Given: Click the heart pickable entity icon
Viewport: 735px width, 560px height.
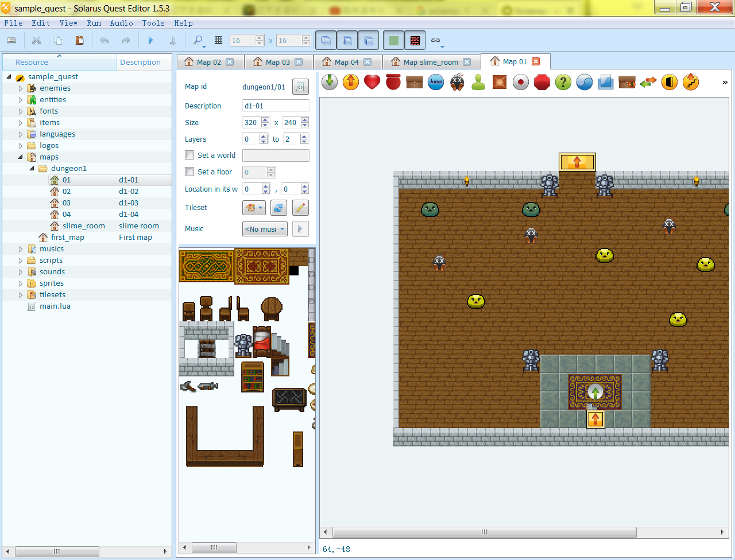Looking at the screenshot, I should (x=372, y=82).
